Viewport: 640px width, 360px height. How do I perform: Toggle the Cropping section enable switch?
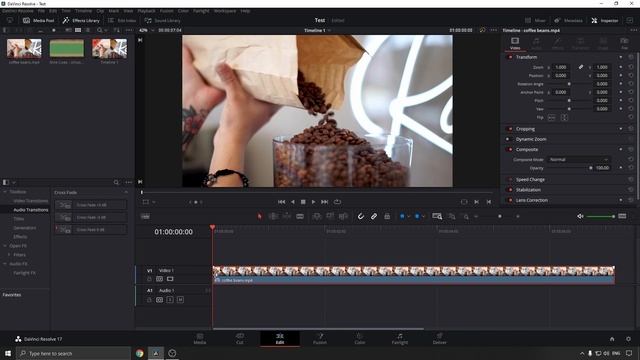click(x=510, y=129)
